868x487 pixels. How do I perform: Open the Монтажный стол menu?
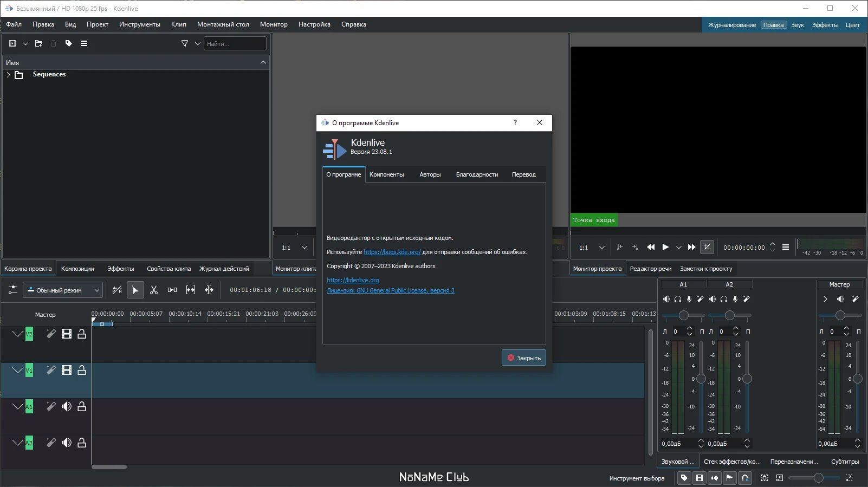223,24
